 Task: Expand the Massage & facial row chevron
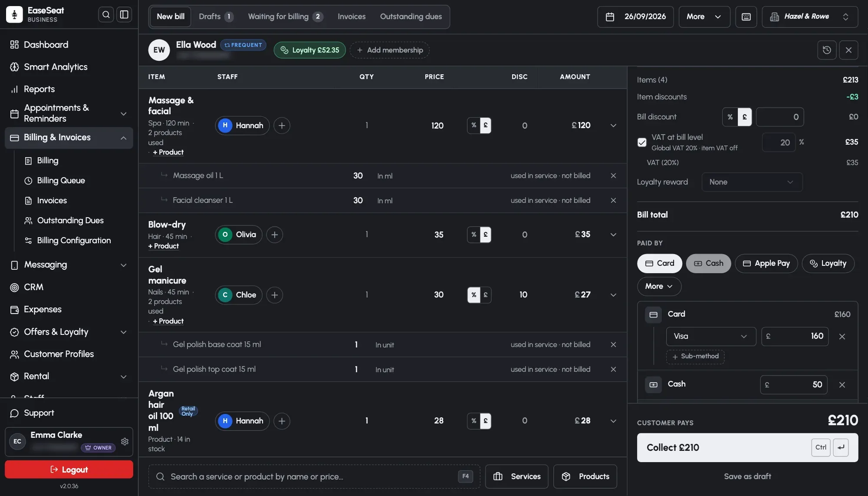[x=613, y=126]
